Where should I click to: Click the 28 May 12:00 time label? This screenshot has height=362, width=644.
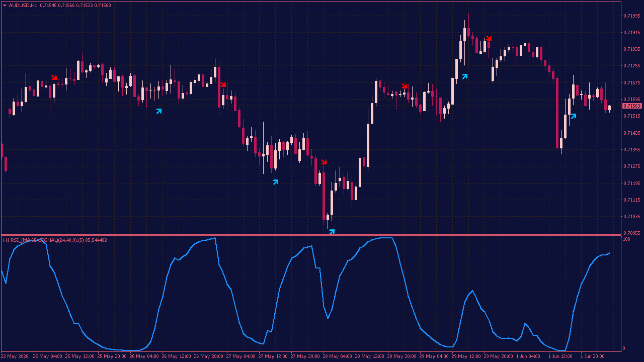click(x=369, y=356)
